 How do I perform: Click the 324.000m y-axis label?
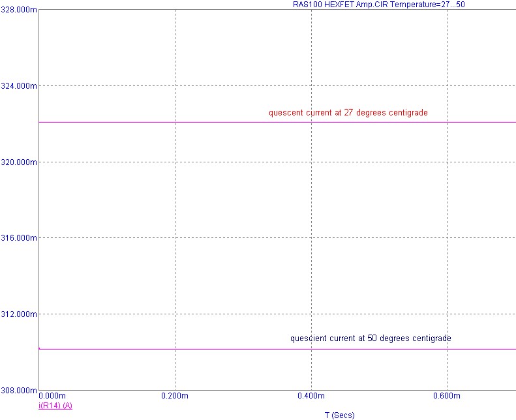19,86
